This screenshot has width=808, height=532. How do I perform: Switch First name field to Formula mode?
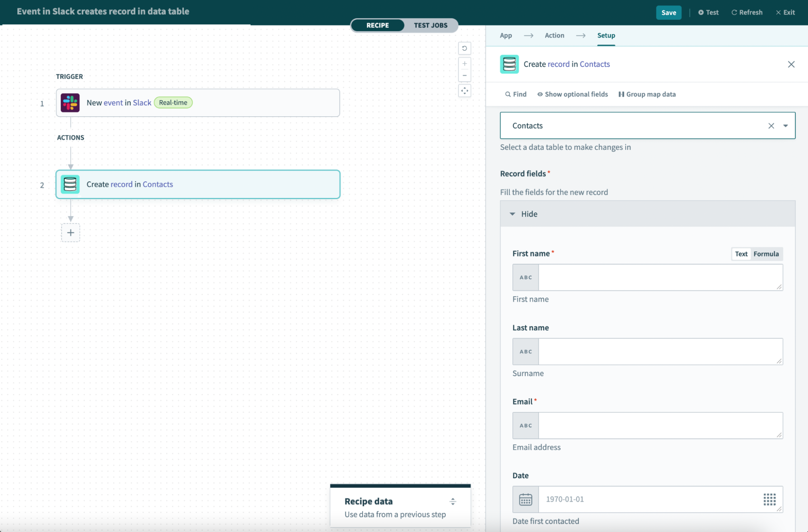pyautogui.click(x=766, y=254)
